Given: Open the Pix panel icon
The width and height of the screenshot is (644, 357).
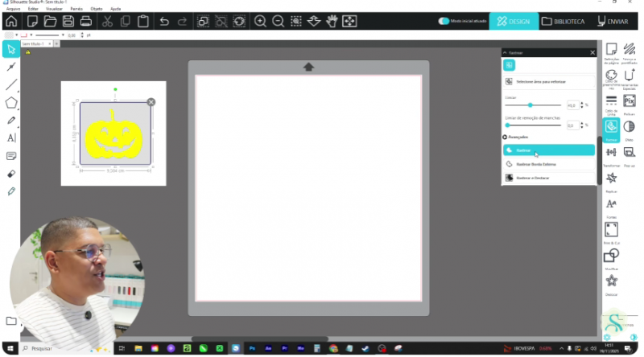Looking at the screenshot, I should click(x=630, y=101).
